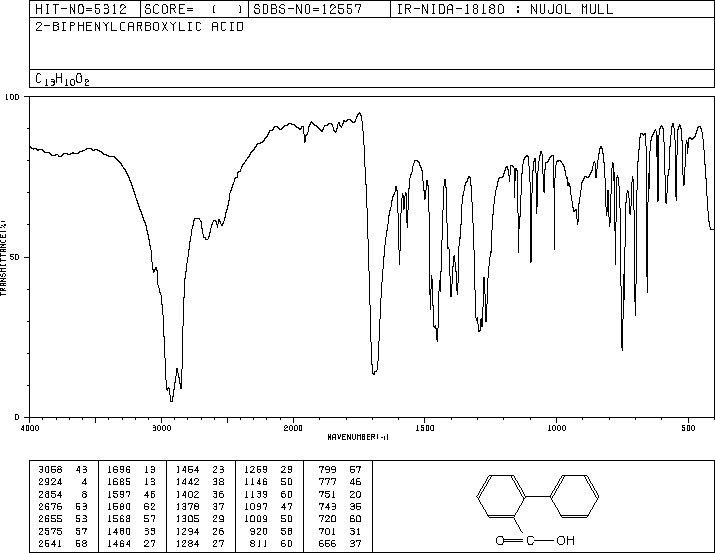Click peak table entry 1696
Screen dimensions: 715x553
119,470
